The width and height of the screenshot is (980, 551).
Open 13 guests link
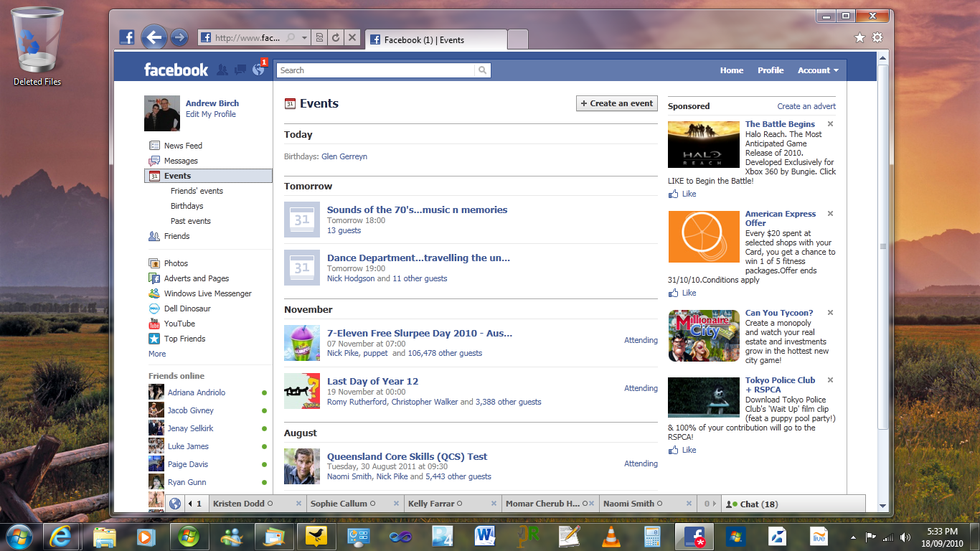pos(344,230)
